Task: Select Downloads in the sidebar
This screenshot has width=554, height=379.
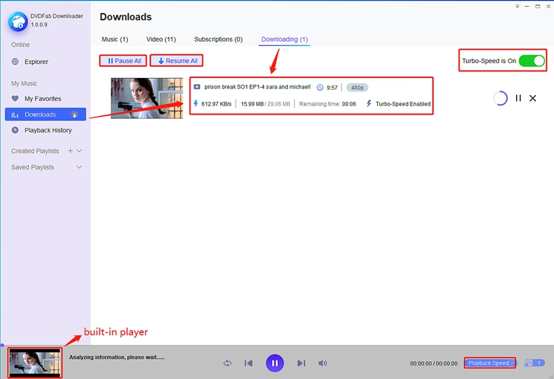Action: [45, 115]
